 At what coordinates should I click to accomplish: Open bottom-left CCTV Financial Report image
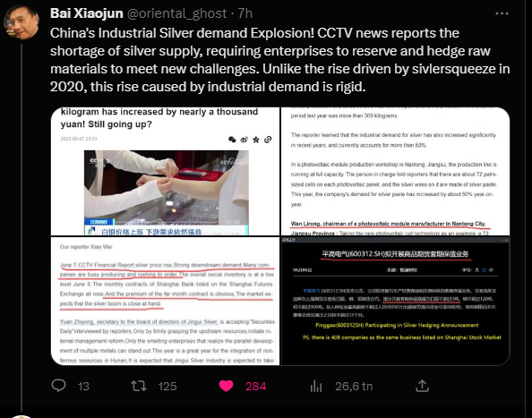[x=165, y=301]
